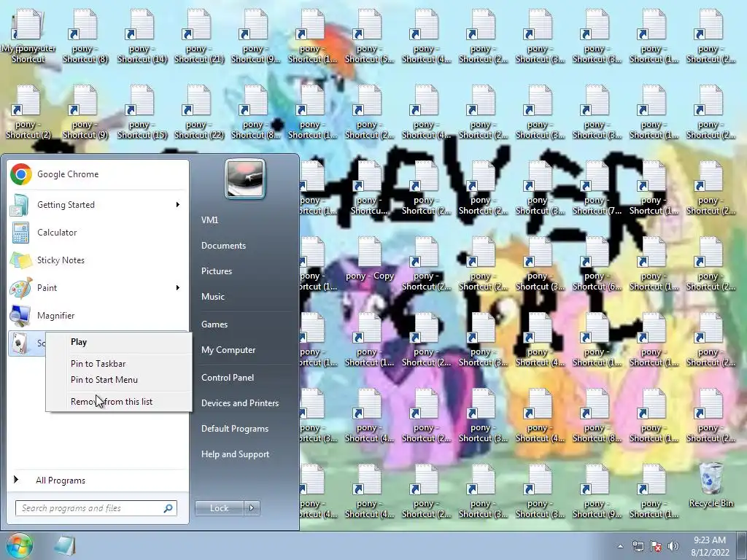Select the pony - Copy desktop file
This screenshot has height=560, width=747.
click(x=370, y=259)
